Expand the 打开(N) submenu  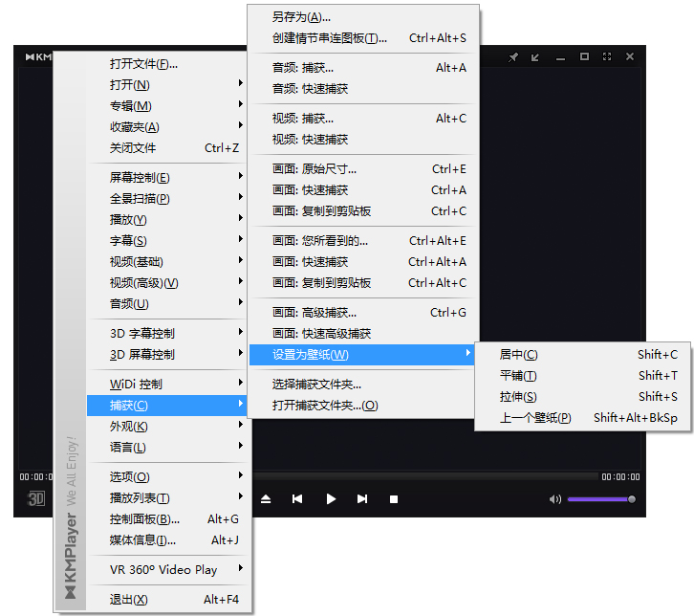(166, 85)
